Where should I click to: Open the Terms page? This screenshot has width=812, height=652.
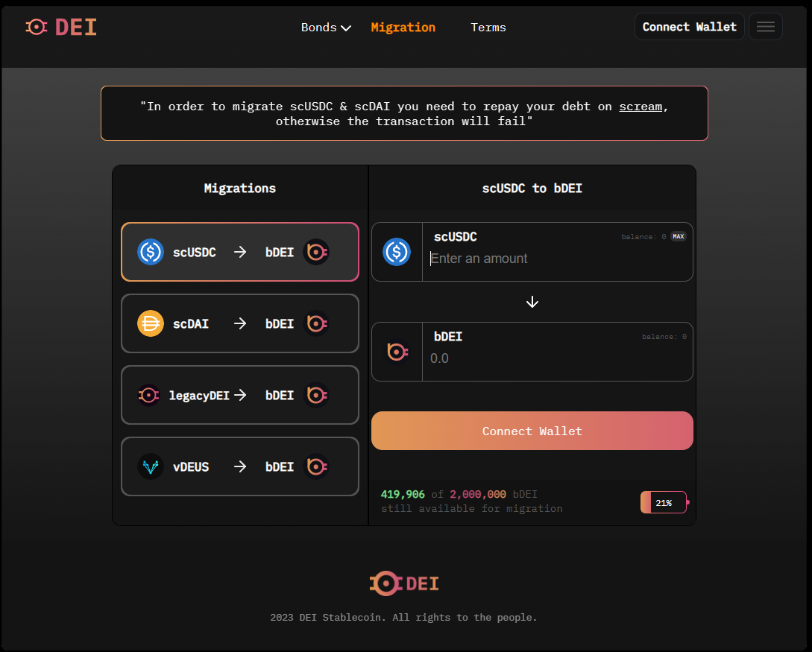[488, 28]
